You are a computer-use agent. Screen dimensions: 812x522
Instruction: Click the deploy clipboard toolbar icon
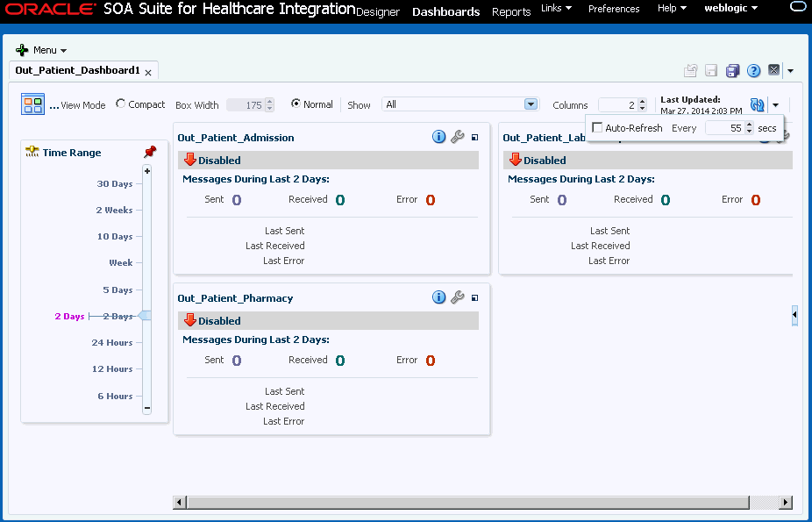[690, 70]
